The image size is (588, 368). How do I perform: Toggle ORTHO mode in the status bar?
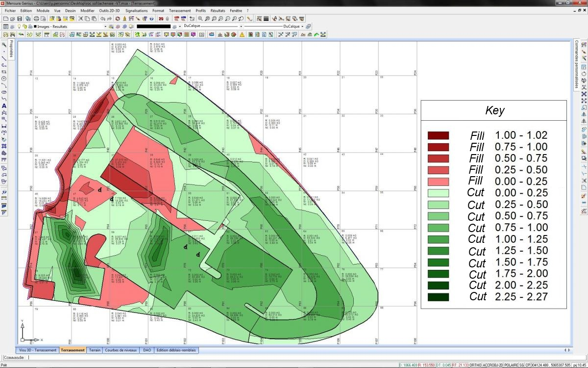pos(475,365)
